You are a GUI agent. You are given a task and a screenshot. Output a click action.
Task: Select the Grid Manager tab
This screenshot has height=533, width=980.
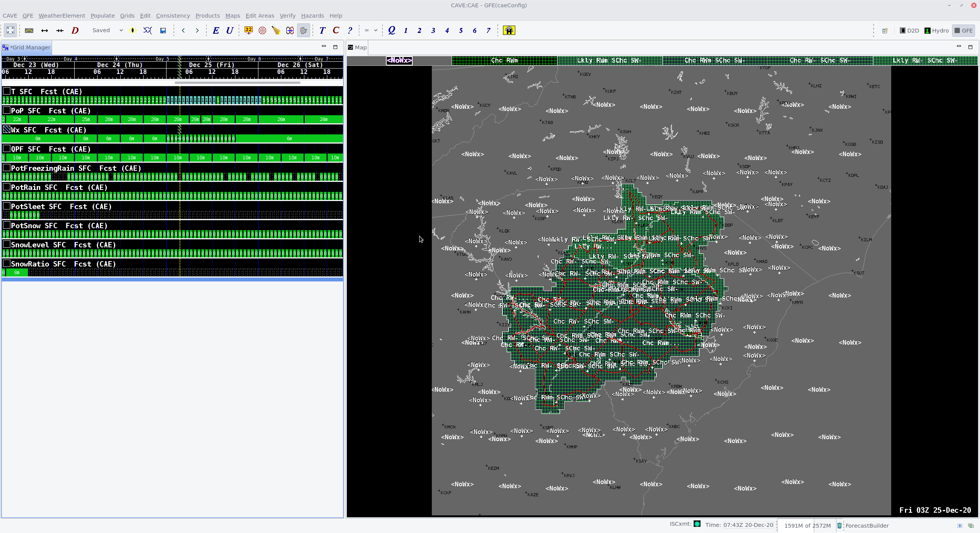tap(26, 47)
